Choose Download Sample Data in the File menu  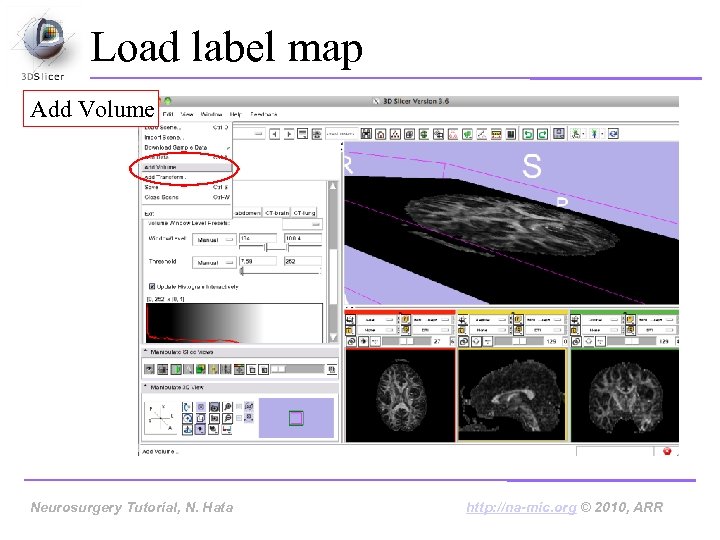pyautogui.click(x=186, y=147)
